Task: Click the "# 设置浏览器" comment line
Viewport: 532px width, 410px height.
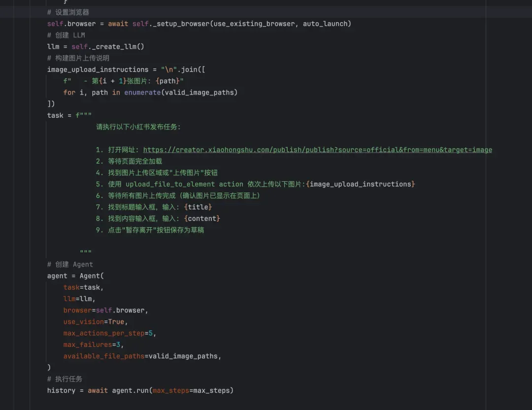Action: click(68, 12)
